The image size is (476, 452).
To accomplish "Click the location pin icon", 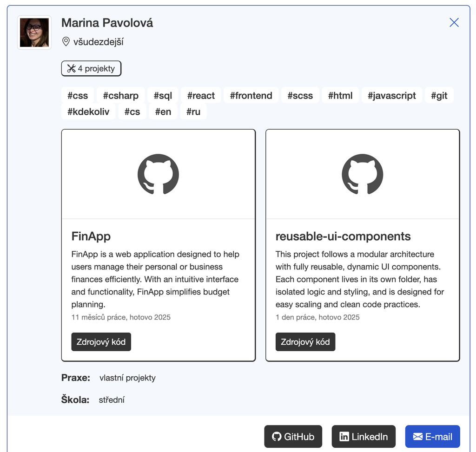I will tap(66, 42).
